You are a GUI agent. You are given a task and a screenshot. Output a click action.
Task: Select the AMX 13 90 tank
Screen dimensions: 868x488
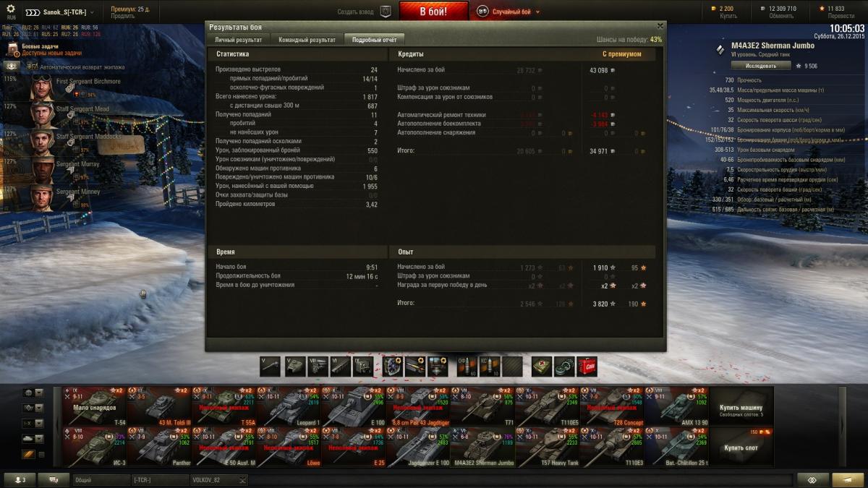tap(677, 406)
